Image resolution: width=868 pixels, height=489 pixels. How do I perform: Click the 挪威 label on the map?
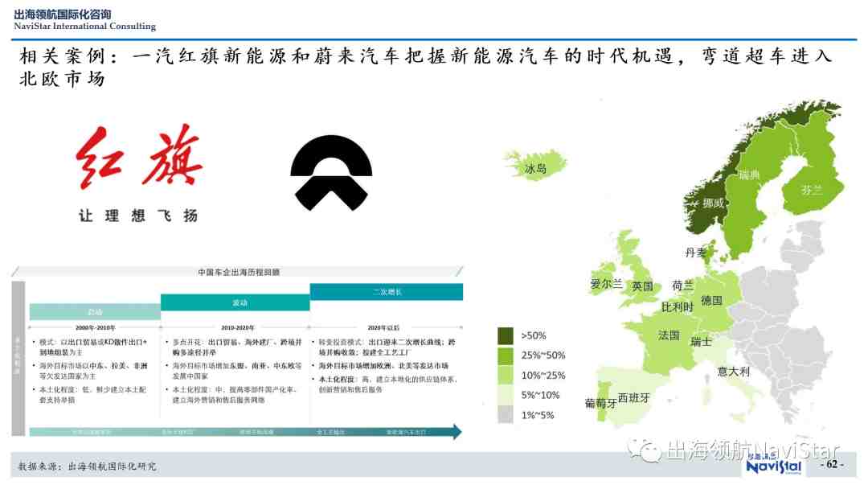[x=713, y=203]
